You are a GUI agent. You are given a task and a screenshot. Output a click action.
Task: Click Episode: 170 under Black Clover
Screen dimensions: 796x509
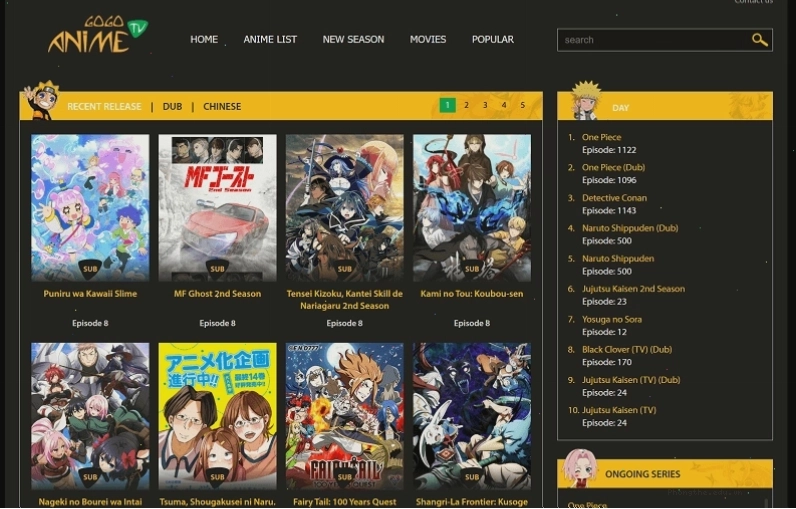[607, 362]
